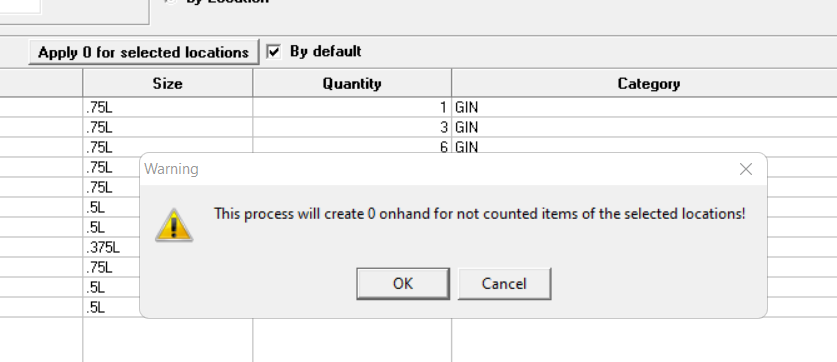
Task: Select the Quantity cell showing 6
Action: 352,146
